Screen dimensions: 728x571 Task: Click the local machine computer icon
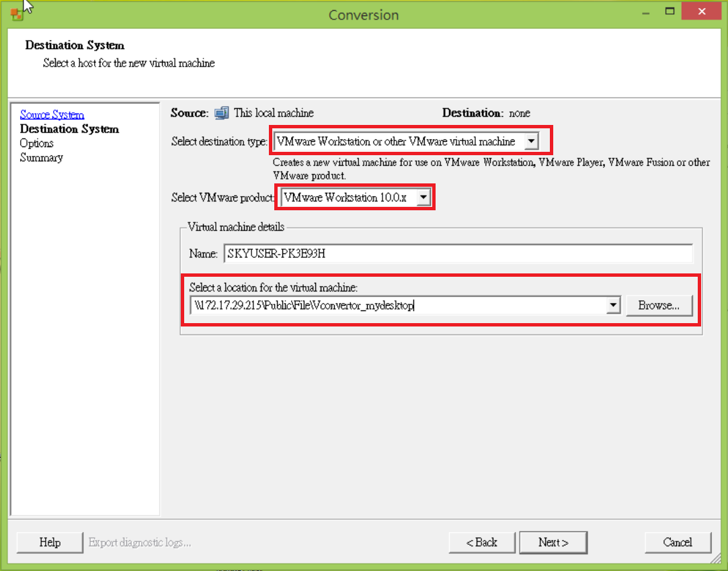[221, 113]
